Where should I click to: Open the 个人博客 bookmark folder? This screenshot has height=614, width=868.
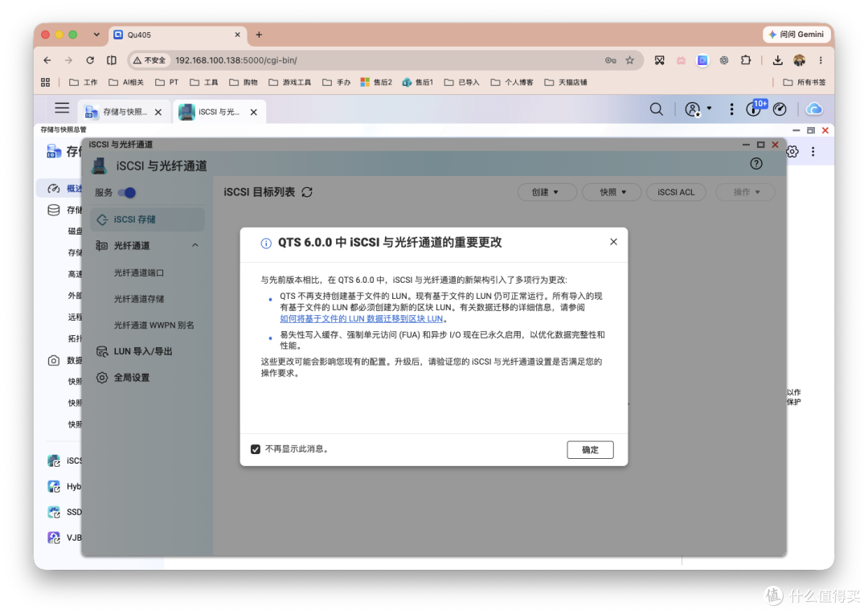512,83
